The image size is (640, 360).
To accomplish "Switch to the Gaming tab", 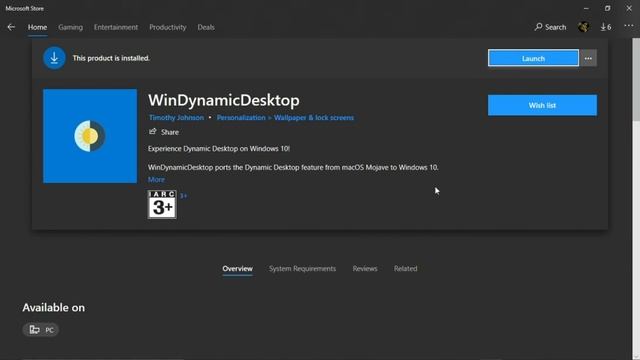I will tap(70, 27).
